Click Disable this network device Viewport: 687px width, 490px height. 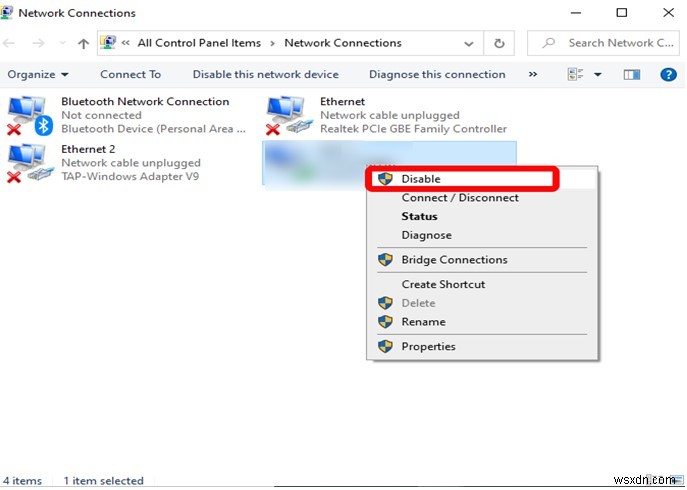[266, 75]
